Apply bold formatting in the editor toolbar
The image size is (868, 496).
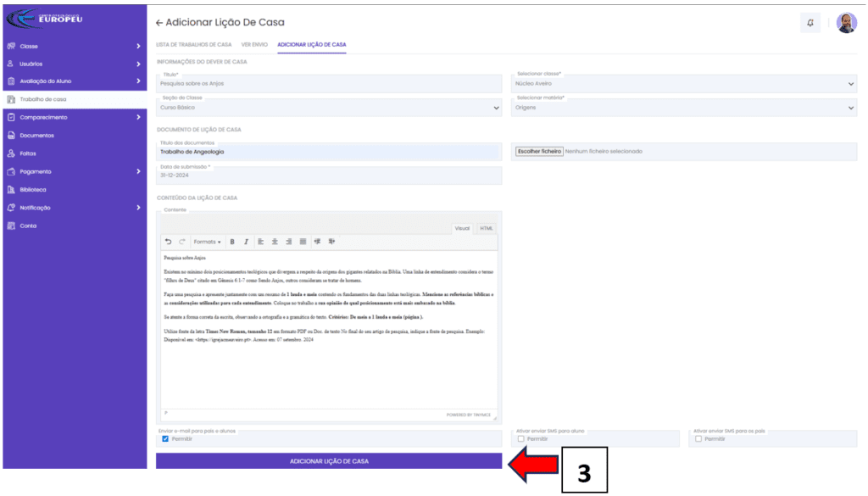[231, 242]
